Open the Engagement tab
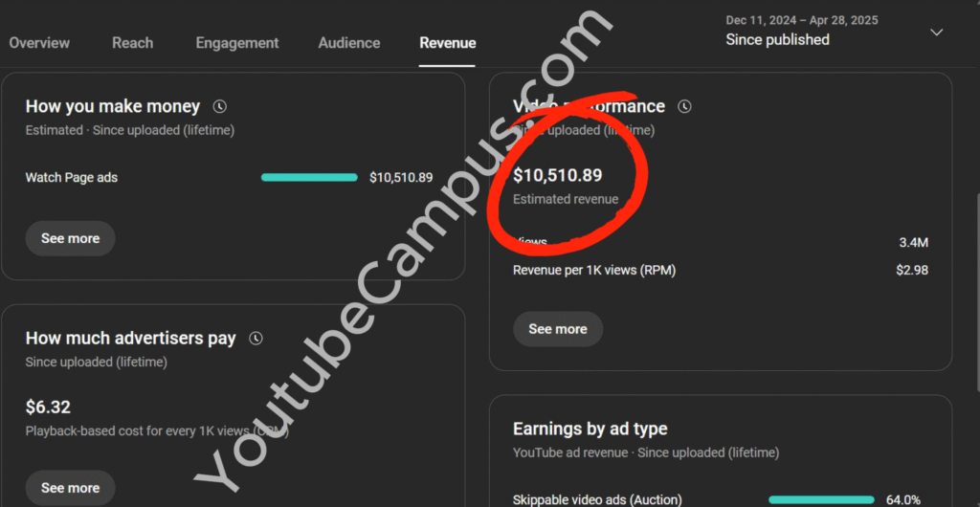This screenshot has width=980, height=507. (x=237, y=43)
